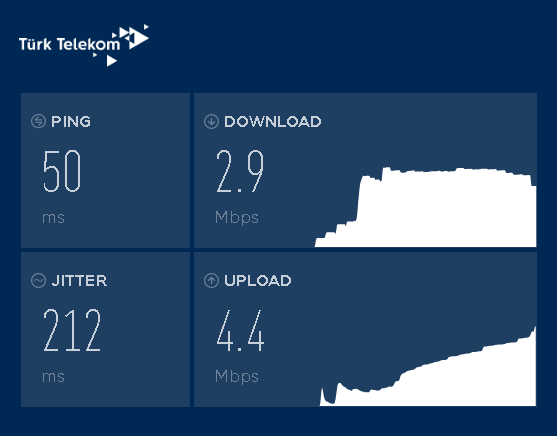
Task: Click the ms unit under jitter
Action: click(x=53, y=377)
